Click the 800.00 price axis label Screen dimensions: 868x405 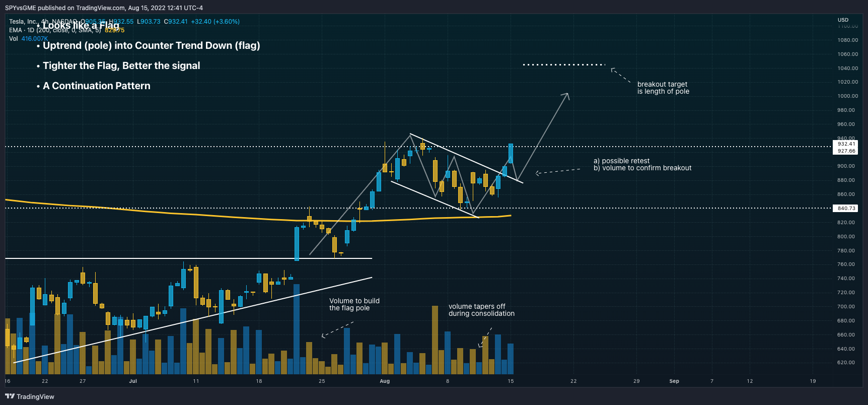click(x=846, y=236)
